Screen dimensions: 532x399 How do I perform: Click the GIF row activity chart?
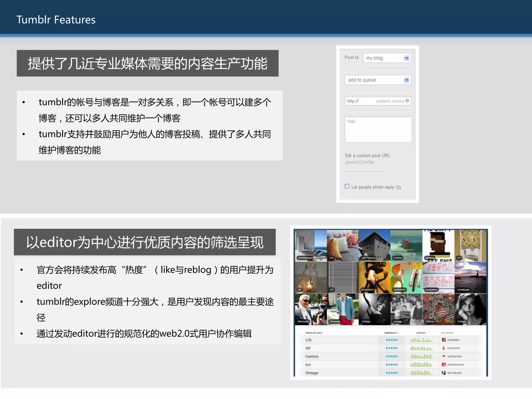[x=421, y=348]
